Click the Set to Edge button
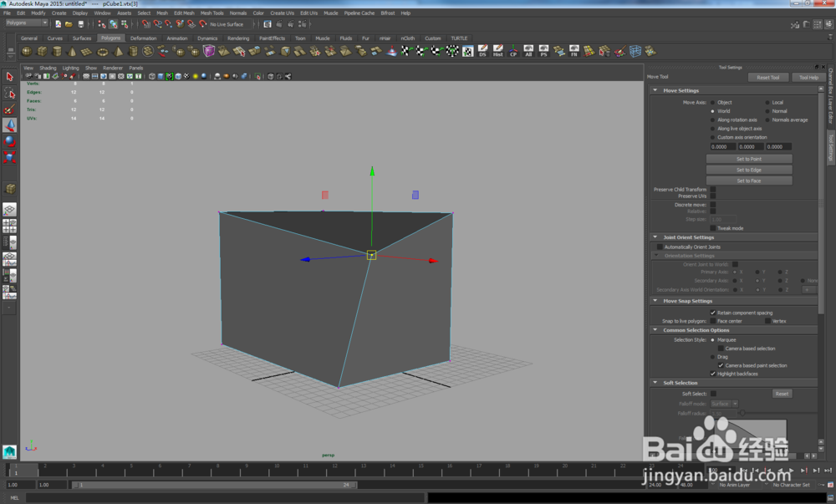 (x=749, y=170)
